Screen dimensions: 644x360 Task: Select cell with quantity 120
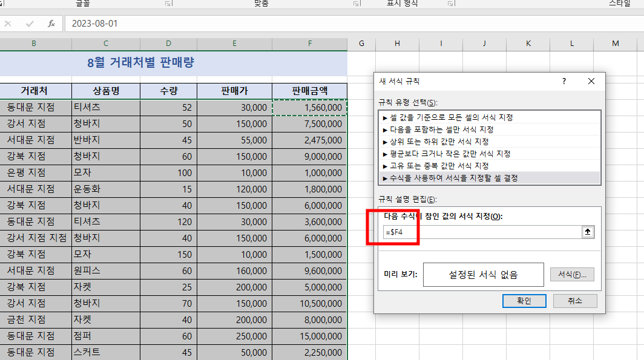[x=169, y=222]
